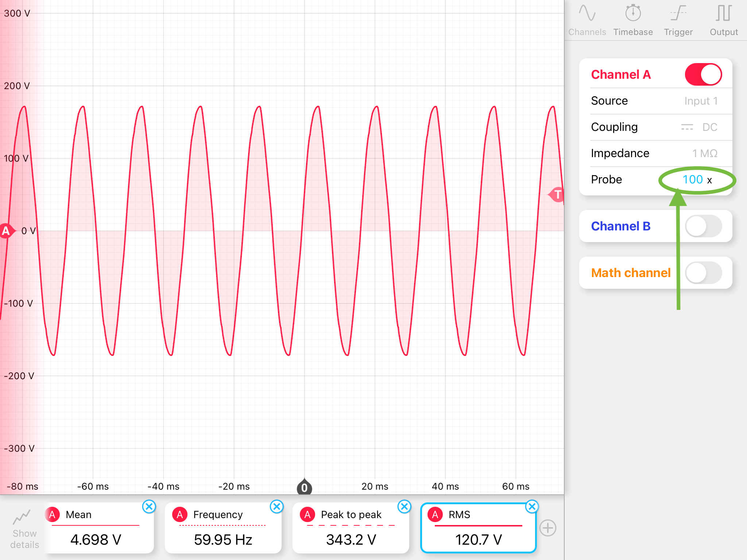747x560 pixels.
Task: Change the Coupling DC setting
Action: pos(655,127)
